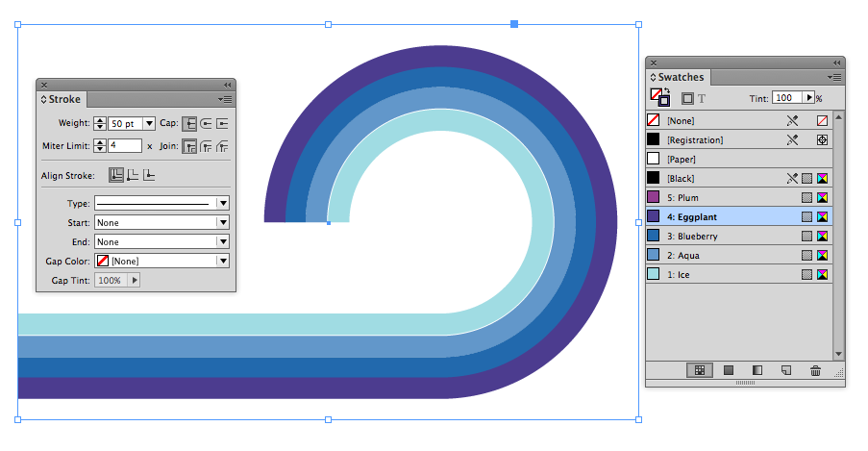Select the [Paper] swatch row
Screen dimensions: 868x451
tap(739, 159)
